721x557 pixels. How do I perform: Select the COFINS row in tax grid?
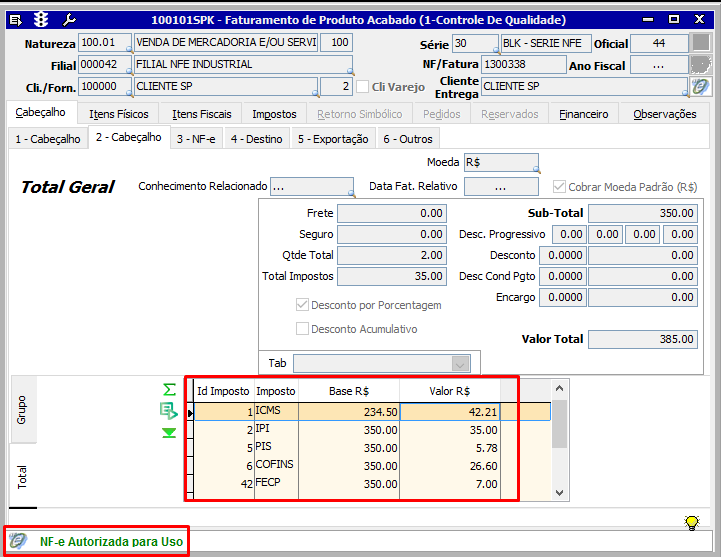click(272, 465)
